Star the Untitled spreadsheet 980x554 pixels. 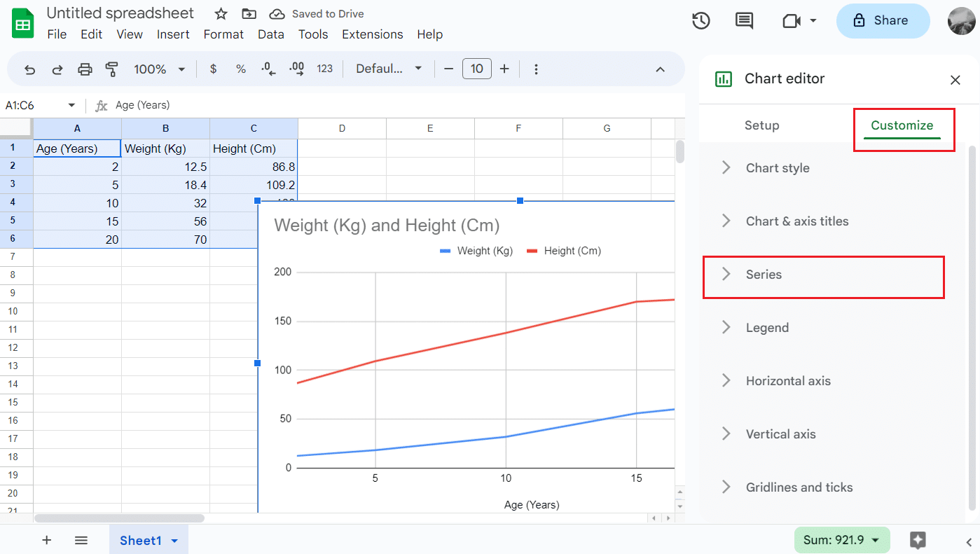[220, 13]
